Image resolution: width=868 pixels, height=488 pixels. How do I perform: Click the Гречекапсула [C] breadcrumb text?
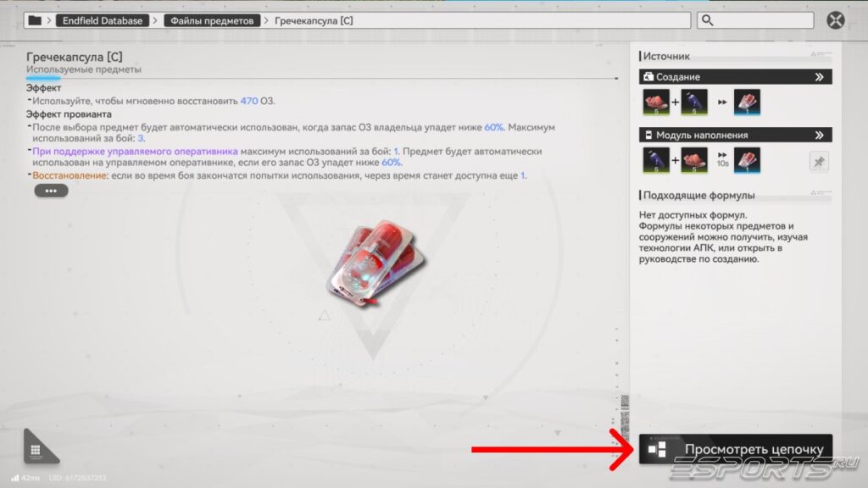314,20
